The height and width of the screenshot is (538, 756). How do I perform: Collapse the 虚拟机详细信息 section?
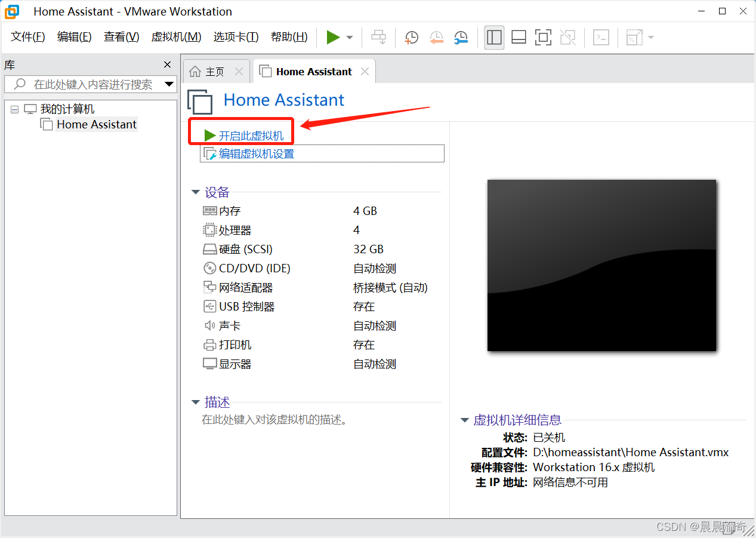tap(465, 420)
